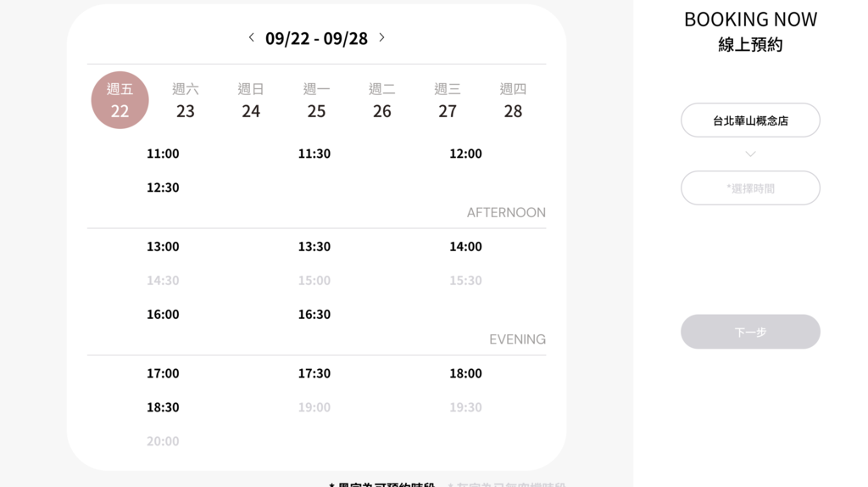Pick Monday 25 from the calendar
The width and height of the screenshot is (868, 487).
pos(316,100)
